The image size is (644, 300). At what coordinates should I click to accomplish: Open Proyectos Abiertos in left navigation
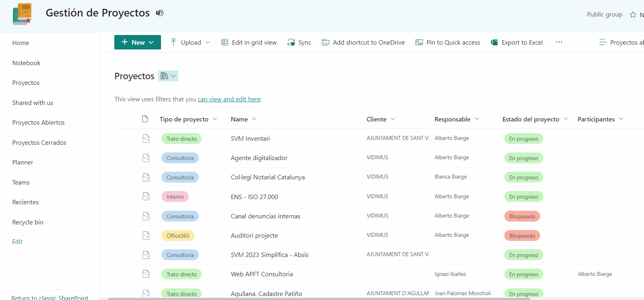(x=38, y=123)
